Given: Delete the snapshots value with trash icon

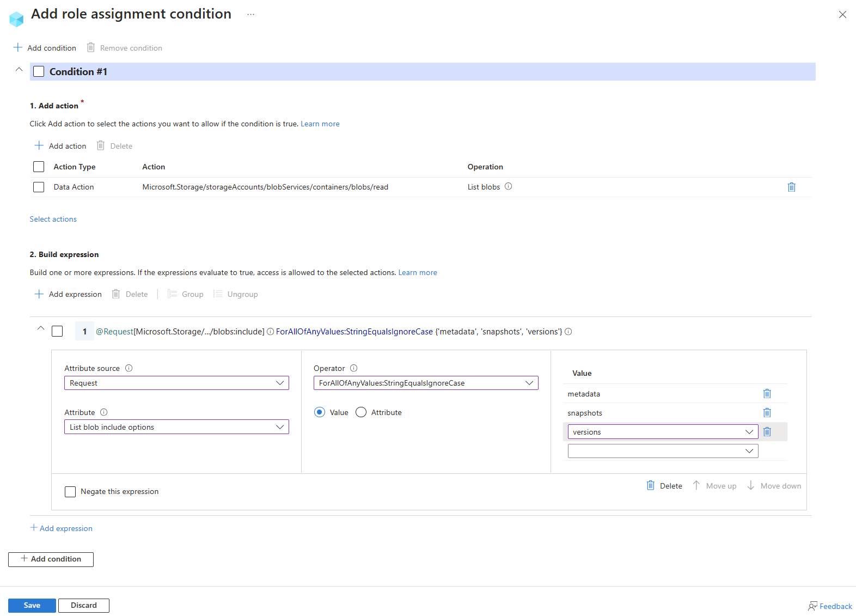Looking at the screenshot, I should pos(767,413).
